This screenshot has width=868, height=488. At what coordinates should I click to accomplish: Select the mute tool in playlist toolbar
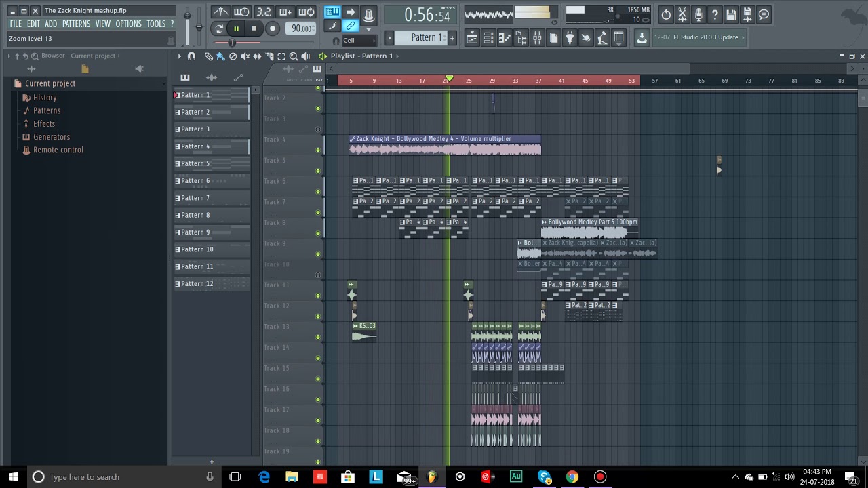click(245, 56)
